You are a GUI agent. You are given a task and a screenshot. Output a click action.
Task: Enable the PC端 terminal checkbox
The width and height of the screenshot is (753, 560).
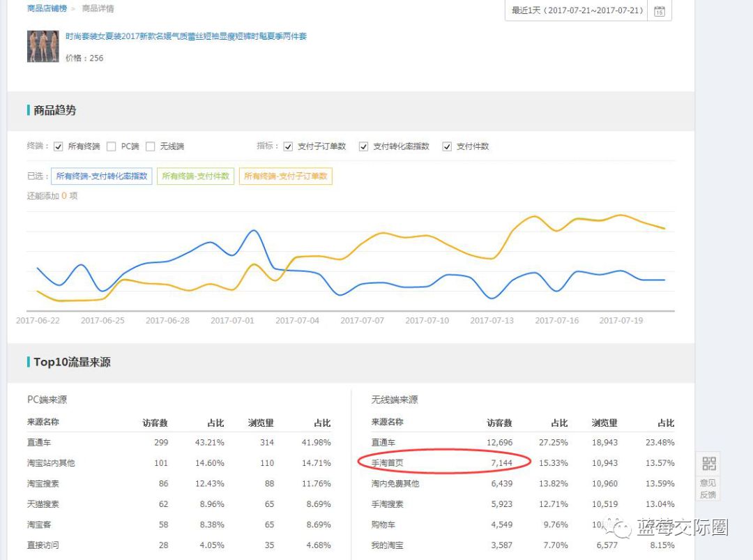pos(109,146)
